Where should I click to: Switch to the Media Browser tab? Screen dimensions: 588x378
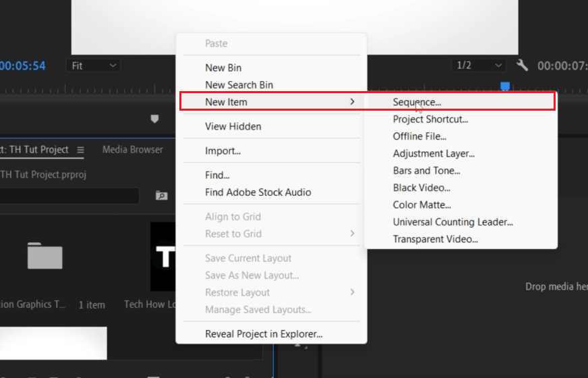pos(132,150)
